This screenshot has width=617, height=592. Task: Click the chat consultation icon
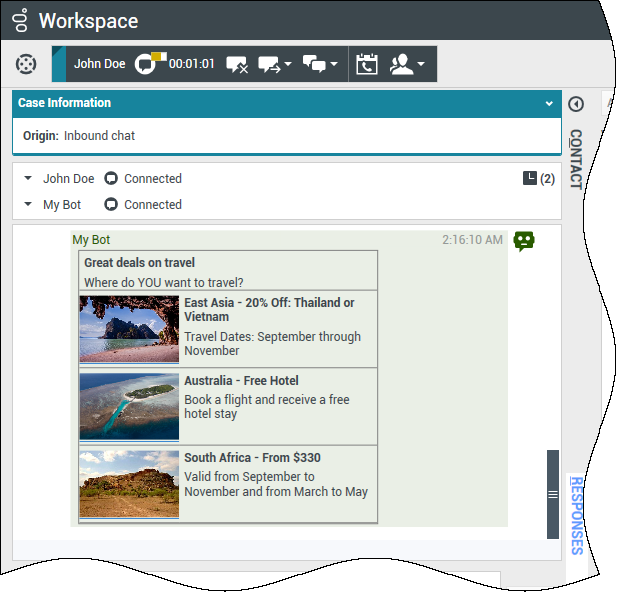[x=314, y=64]
